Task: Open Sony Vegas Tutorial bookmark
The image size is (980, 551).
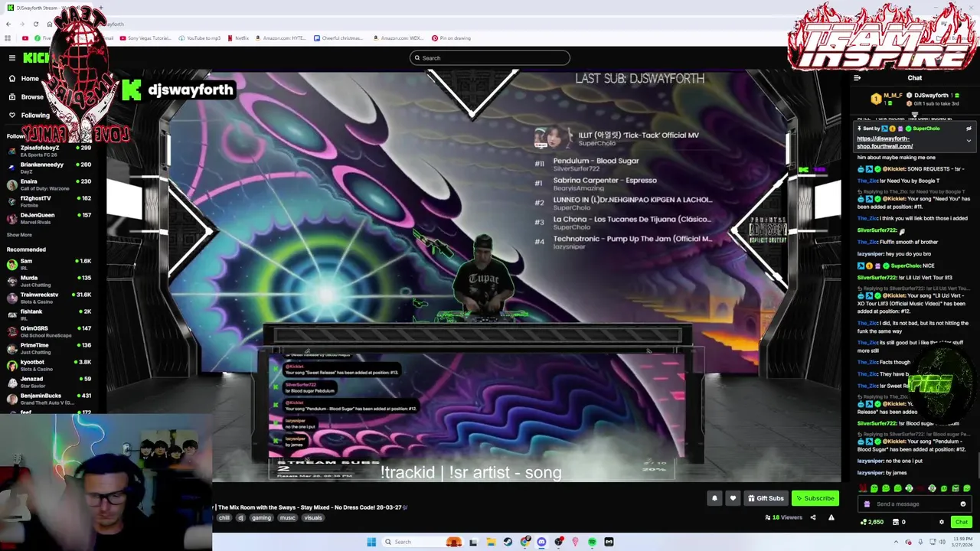Action: [145, 38]
